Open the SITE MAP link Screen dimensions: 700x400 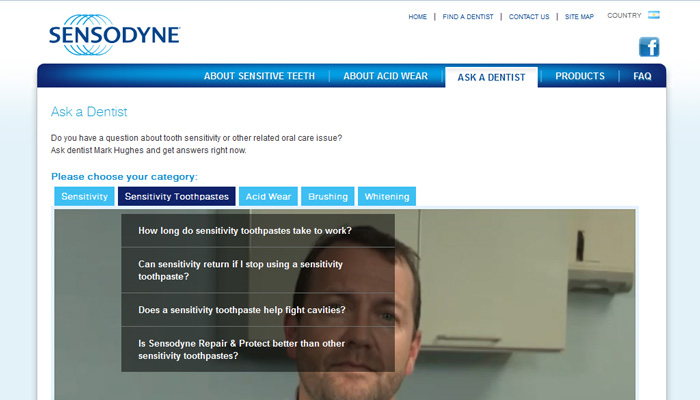579,17
